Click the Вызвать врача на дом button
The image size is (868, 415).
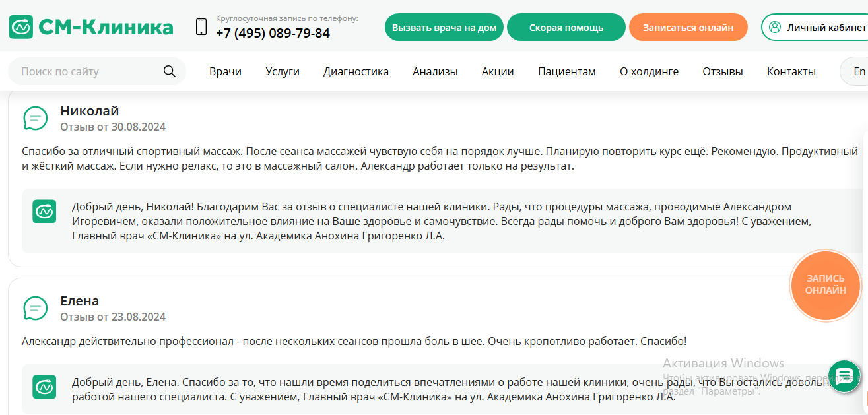click(444, 27)
